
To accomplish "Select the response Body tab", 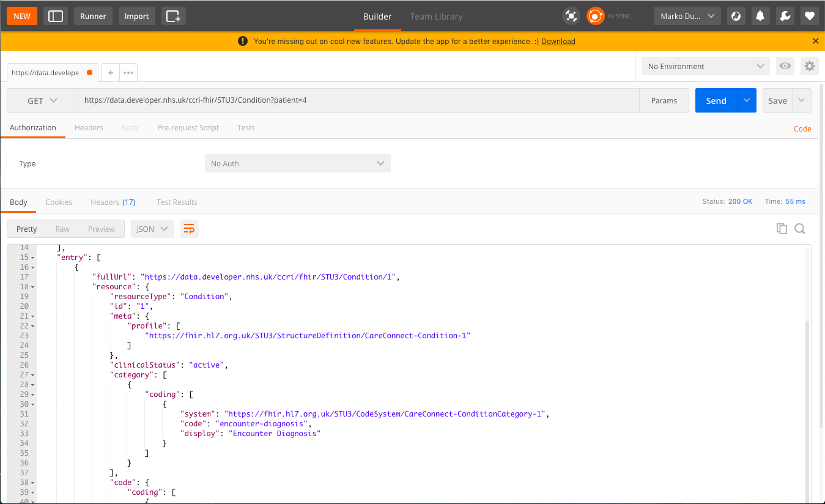I will [18, 202].
